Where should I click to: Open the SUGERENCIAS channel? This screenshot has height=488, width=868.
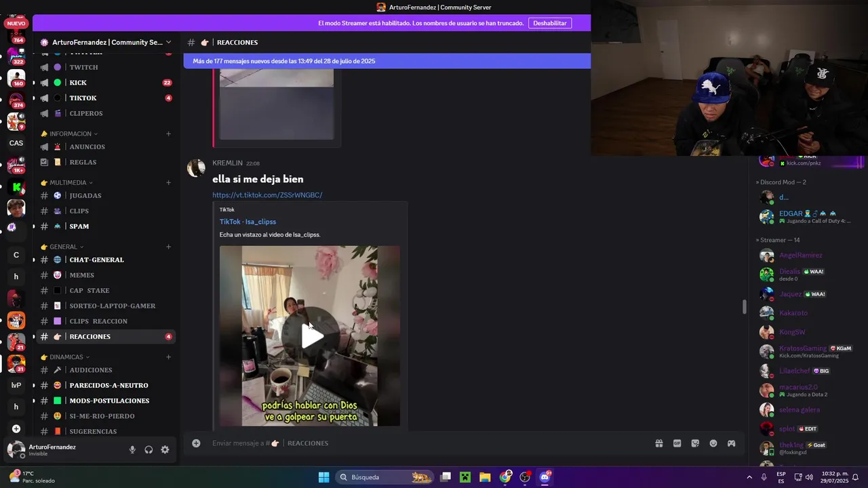[106, 432]
